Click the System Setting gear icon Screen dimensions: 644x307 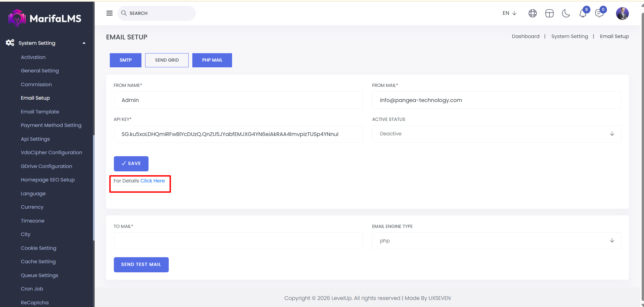[x=10, y=43]
